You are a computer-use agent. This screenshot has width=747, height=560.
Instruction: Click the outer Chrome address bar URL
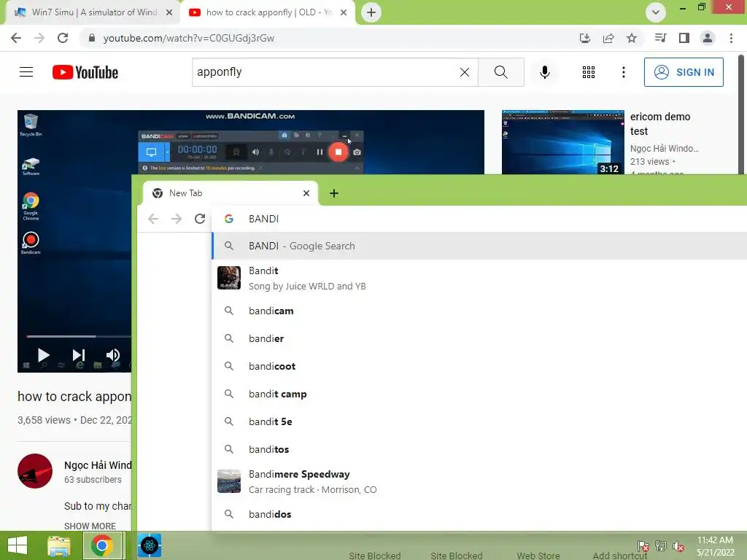click(x=189, y=38)
